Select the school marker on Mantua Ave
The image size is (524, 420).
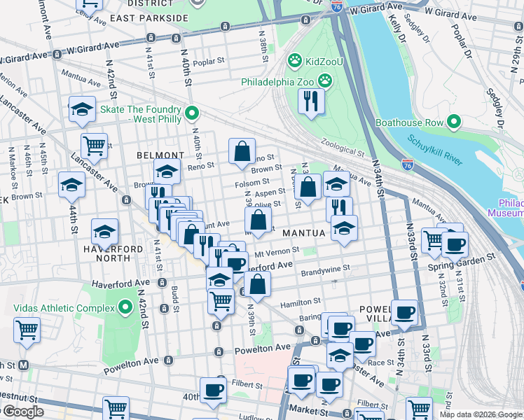[x=336, y=183]
